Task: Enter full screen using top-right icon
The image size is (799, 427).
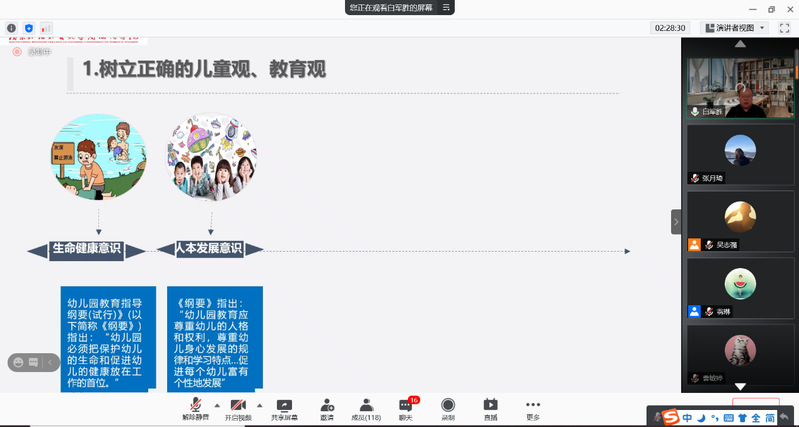Action: [784, 28]
